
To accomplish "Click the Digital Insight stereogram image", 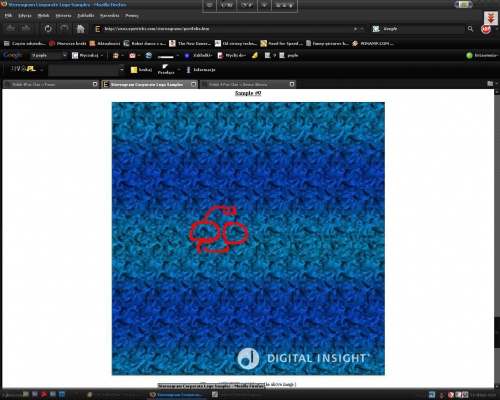I will click(248, 239).
